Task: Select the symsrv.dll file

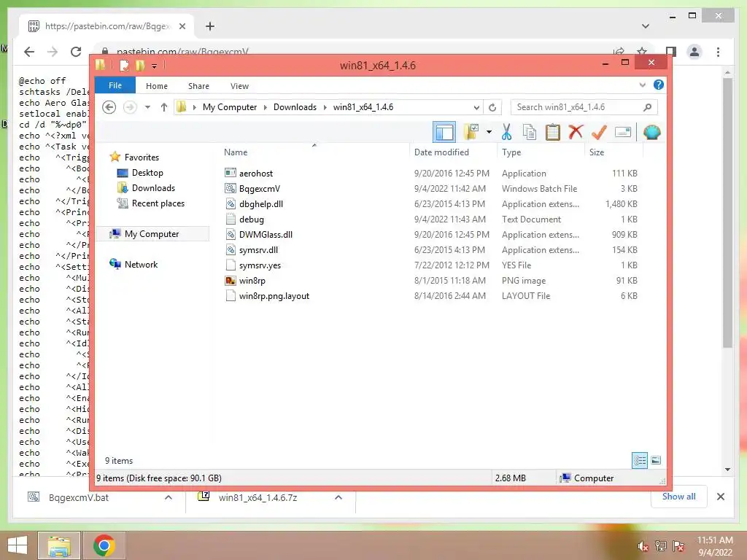Action: pyautogui.click(x=259, y=249)
